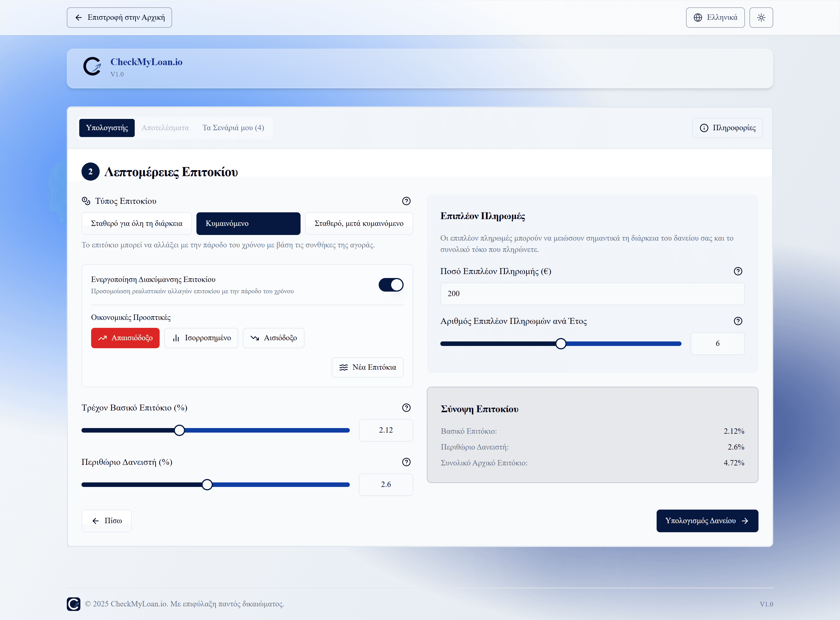Click Περιθώριο Δανειστή slider handle
This screenshot has width=840, height=620.
(207, 485)
